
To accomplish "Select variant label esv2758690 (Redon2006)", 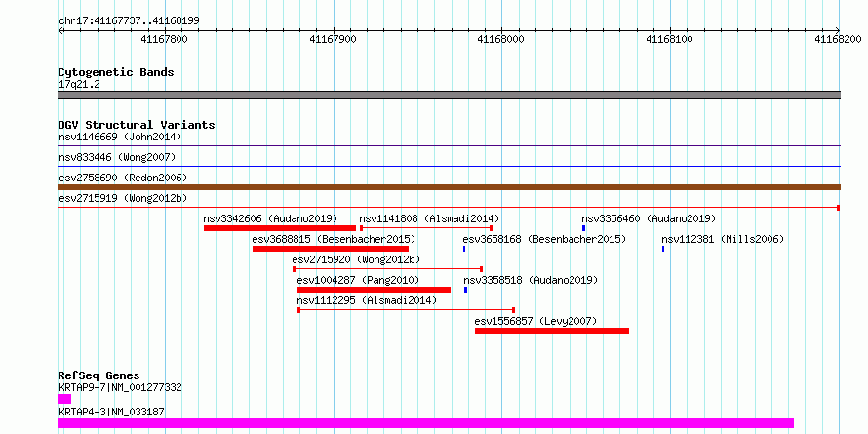I will coord(123,178).
